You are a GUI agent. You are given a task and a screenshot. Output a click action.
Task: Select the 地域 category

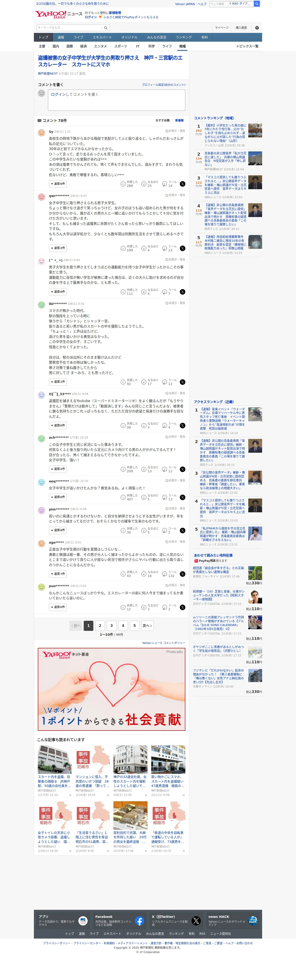(183, 46)
